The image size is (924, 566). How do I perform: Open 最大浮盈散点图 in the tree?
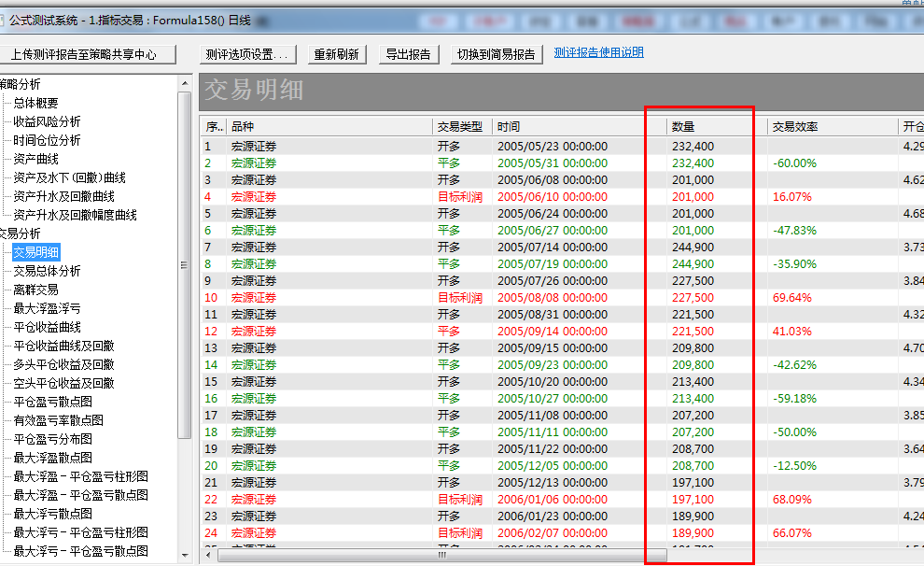coord(52,458)
